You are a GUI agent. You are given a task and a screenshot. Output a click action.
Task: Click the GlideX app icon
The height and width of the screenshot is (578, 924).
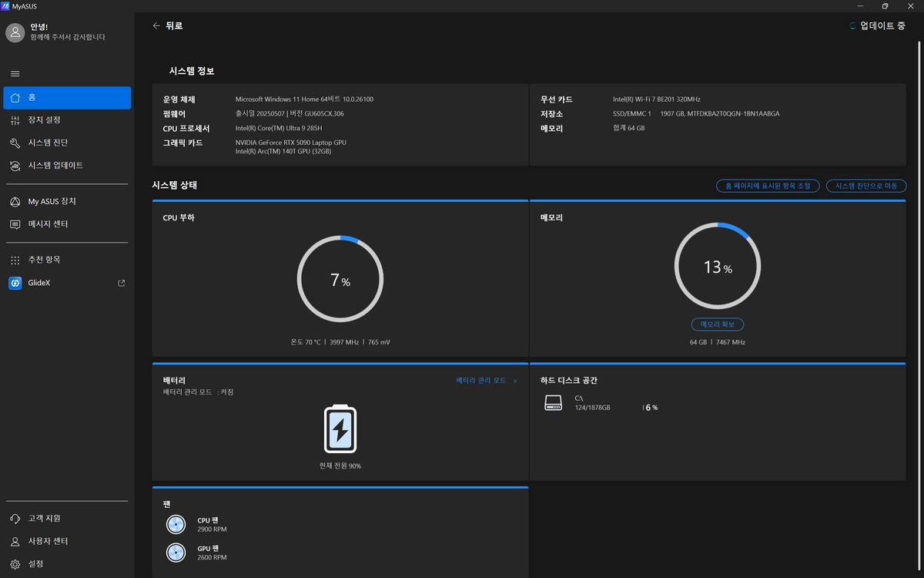tap(15, 283)
